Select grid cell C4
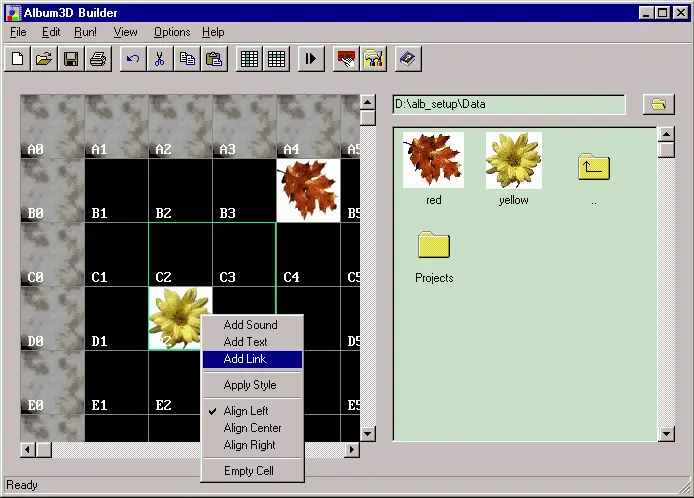This screenshot has height=498, width=694. click(308, 254)
